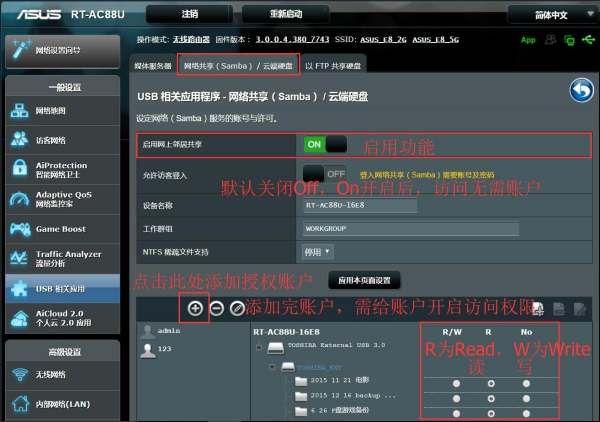Viewport: 600px width, 422px height.
Task: Select the 2015 11 21 folder row
Action: click(x=332, y=380)
